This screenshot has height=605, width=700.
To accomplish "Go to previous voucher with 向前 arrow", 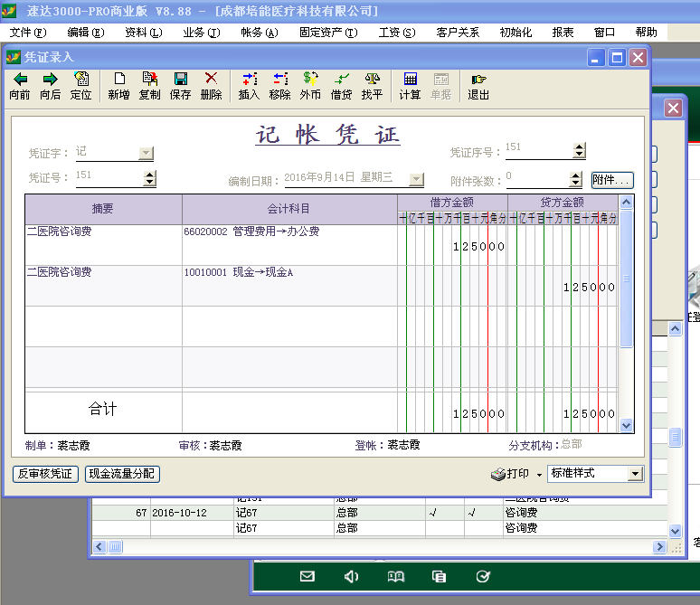I will (x=20, y=86).
